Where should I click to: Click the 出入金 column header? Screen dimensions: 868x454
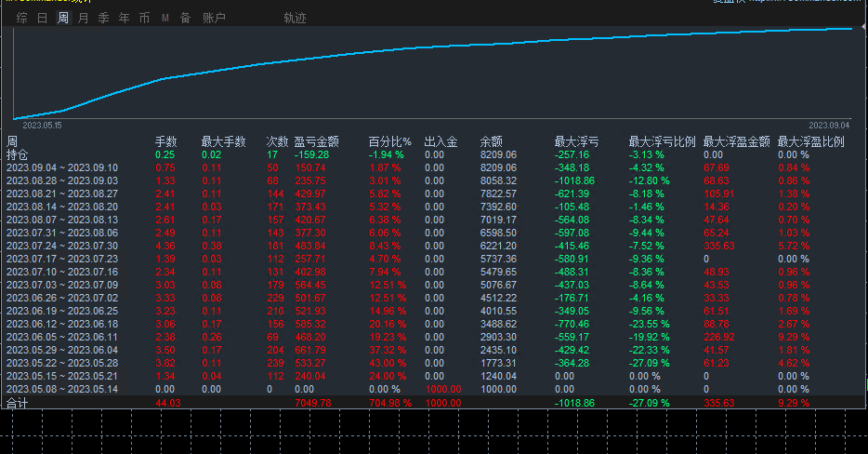pos(441,141)
